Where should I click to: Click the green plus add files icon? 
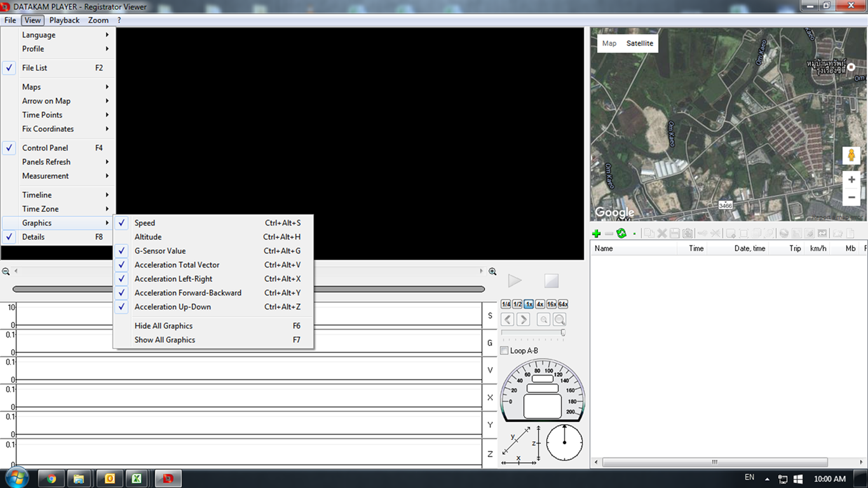click(x=596, y=234)
